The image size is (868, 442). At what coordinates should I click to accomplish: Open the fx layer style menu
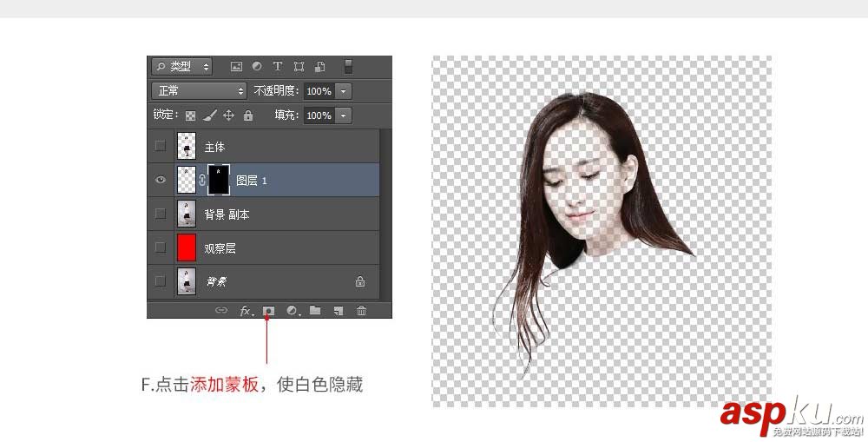point(246,311)
